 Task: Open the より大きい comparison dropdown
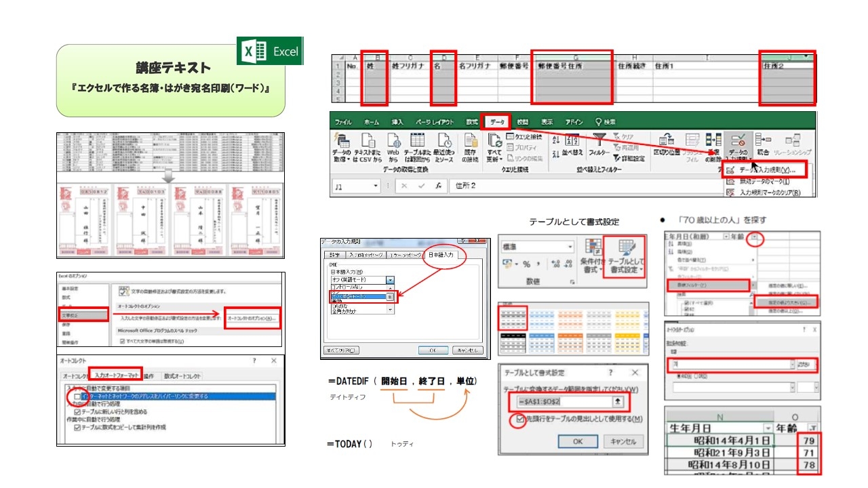pos(814,365)
